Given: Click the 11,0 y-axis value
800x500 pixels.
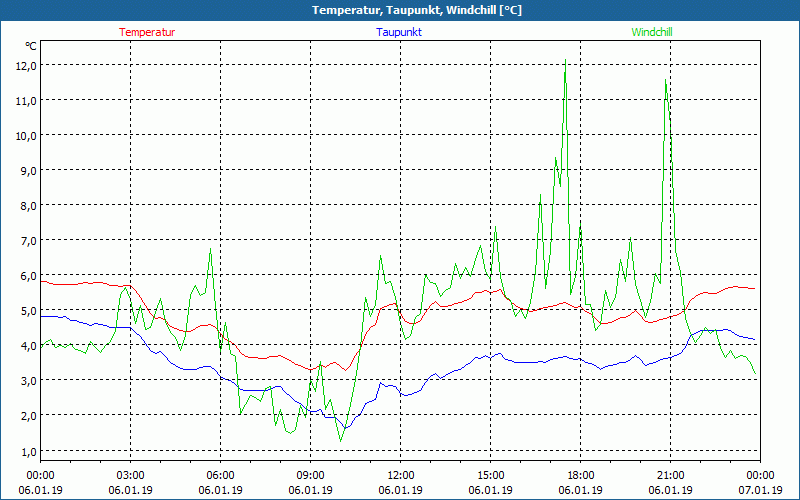Looking at the screenshot, I should pos(27,101).
